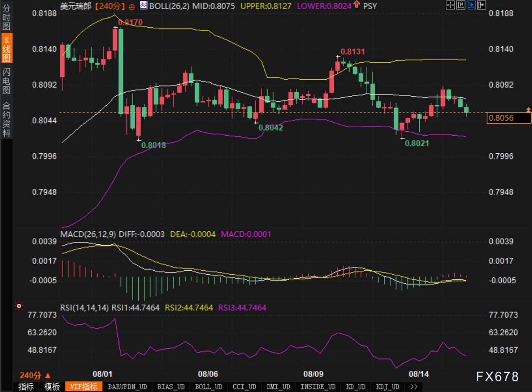This screenshot has width=532, height=392.
Task: Click the BOLL indicator chart icon
Action: (x=144, y=6)
